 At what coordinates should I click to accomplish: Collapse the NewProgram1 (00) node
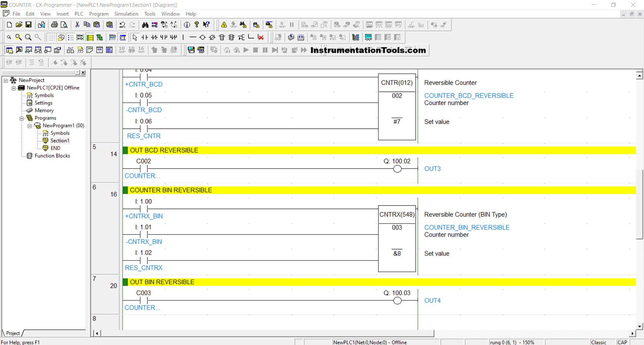tap(30, 126)
